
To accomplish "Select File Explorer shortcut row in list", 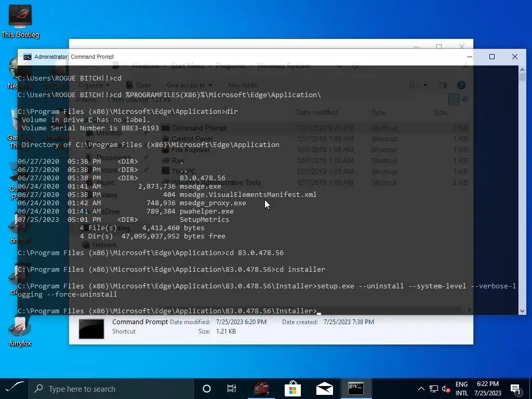I will click(x=315, y=150).
